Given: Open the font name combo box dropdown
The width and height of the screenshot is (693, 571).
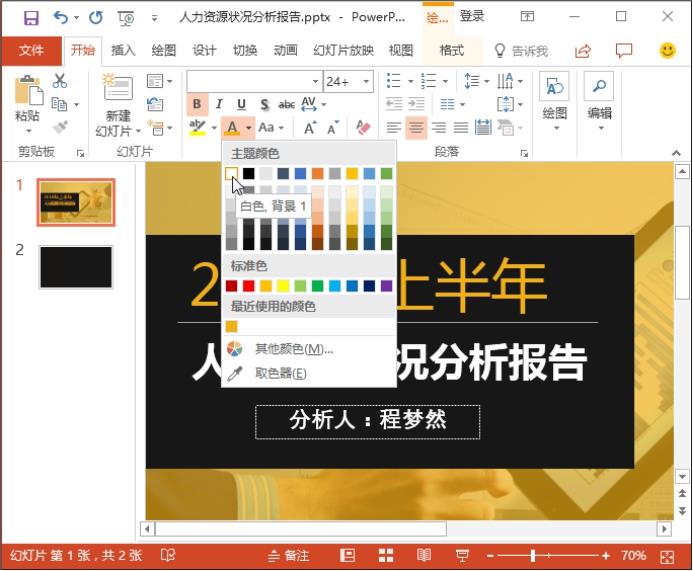Looking at the screenshot, I should pos(315,81).
